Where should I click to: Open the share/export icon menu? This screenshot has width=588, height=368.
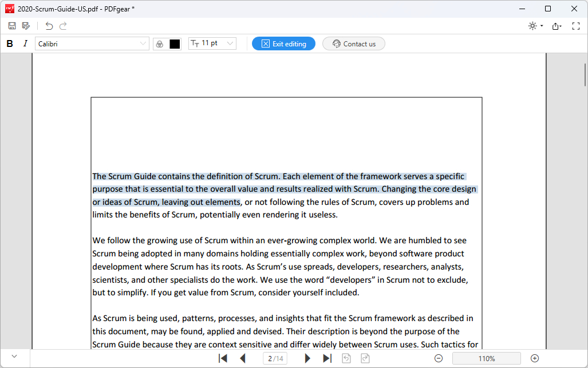(x=557, y=26)
